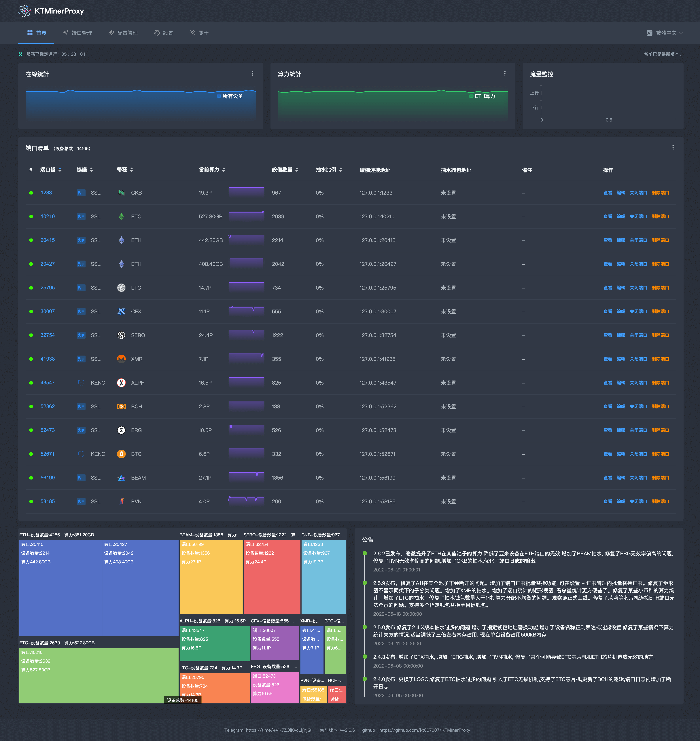Open the port list three-dot menu
700x741 pixels.
coord(673,148)
